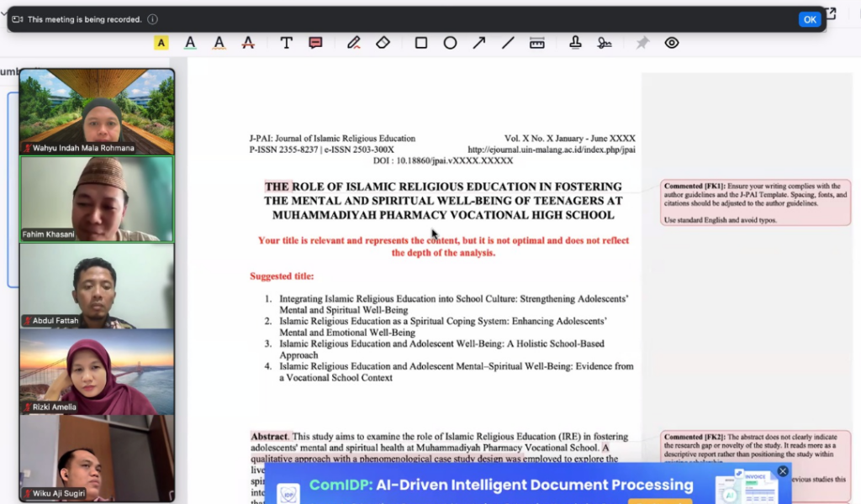
Task: Select the yellow Highlight text tool
Action: click(x=161, y=43)
